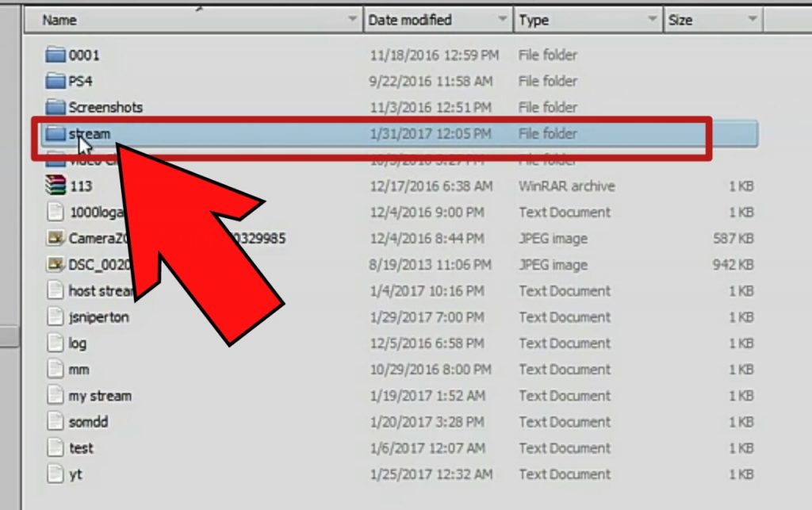Select the my stream text document
The width and height of the screenshot is (812, 510).
tap(100, 396)
